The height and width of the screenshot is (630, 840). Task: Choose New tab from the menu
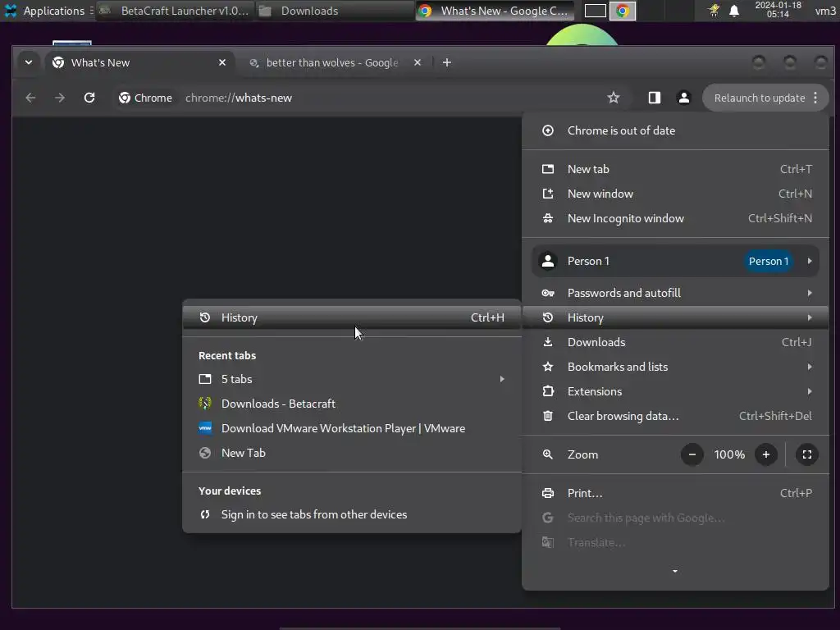point(676,169)
